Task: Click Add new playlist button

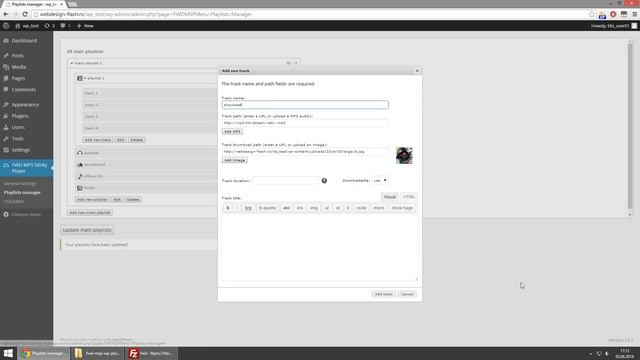Action: coord(92,200)
